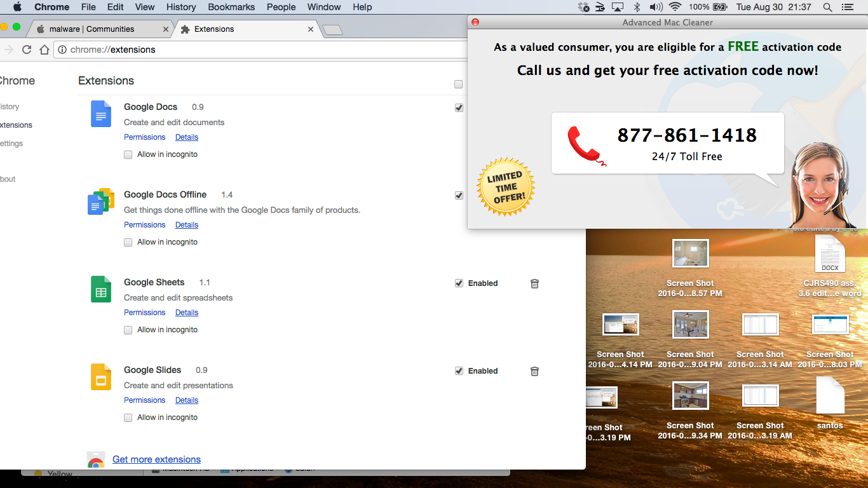This screenshot has height=488, width=868.
Task: Toggle the Google Docs Offline enabled checkbox
Action: click(459, 196)
